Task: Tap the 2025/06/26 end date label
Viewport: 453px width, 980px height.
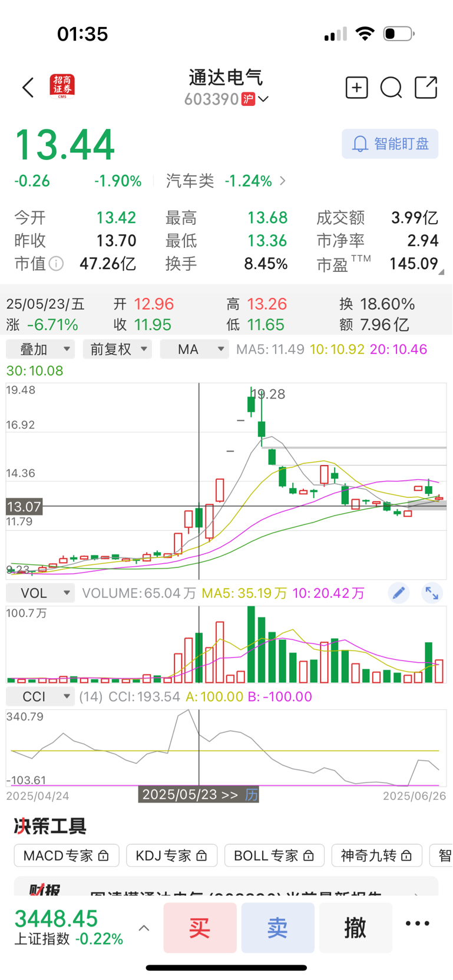Action: click(x=415, y=796)
